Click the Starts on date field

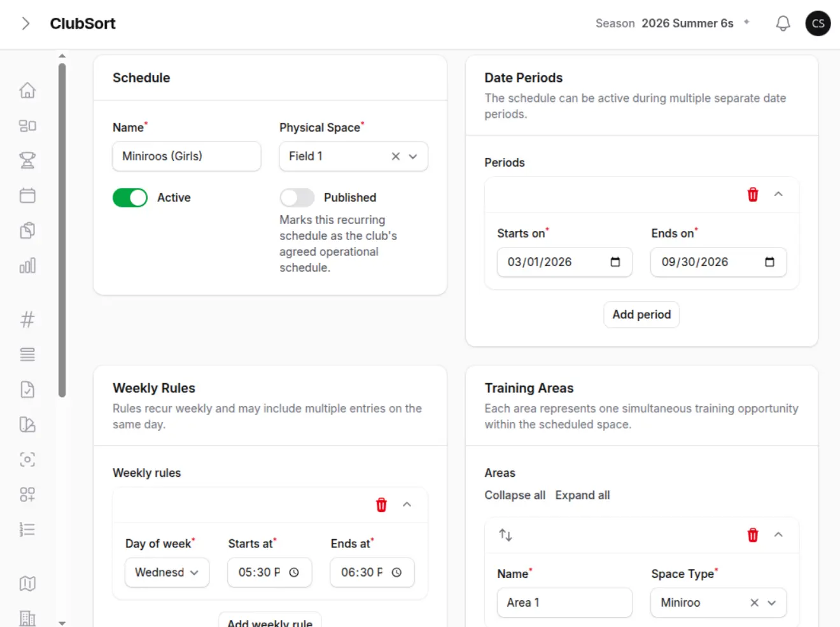point(564,262)
